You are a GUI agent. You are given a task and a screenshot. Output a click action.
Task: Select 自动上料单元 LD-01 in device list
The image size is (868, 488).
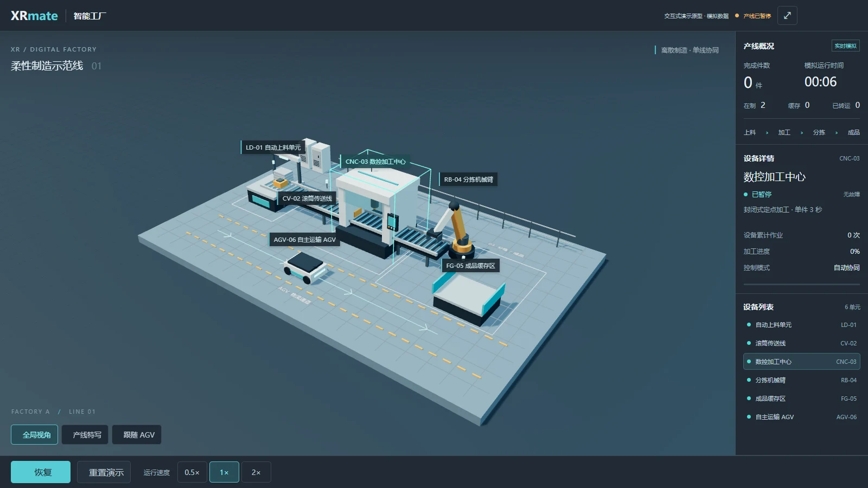[x=801, y=325]
